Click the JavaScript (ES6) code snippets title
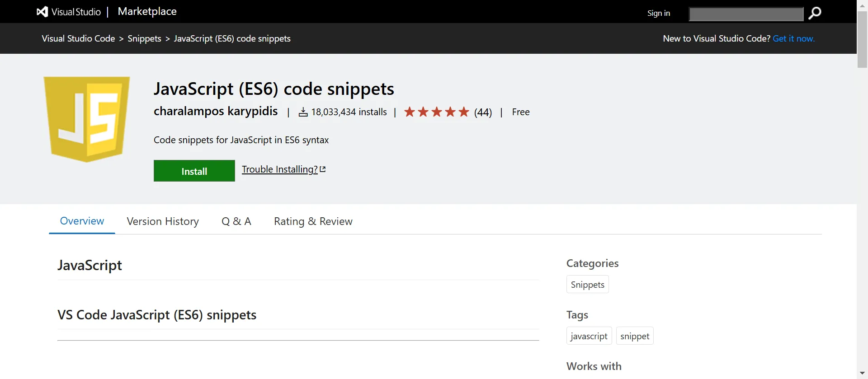 [274, 89]
